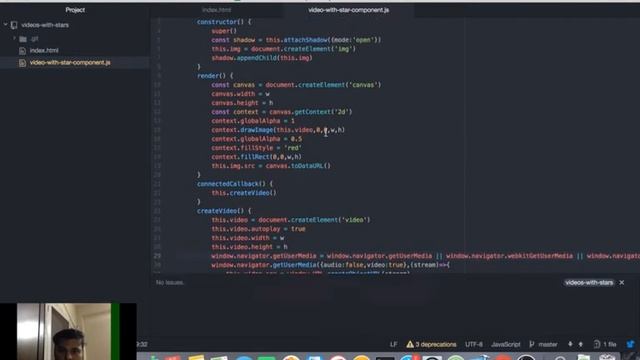Expand the .git folder chevron
The height and width of the screenshot is (360, 640).
[x=14, y=38]
